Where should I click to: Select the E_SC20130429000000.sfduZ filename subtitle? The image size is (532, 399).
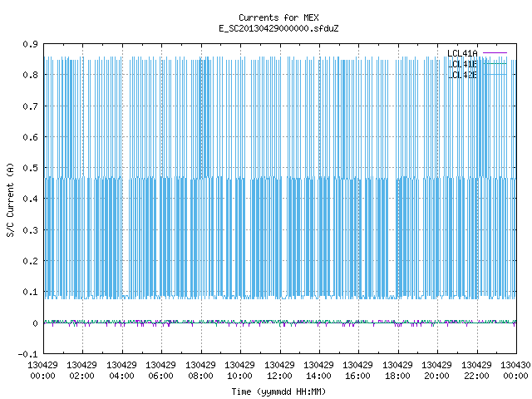click(x=278, y=28)
